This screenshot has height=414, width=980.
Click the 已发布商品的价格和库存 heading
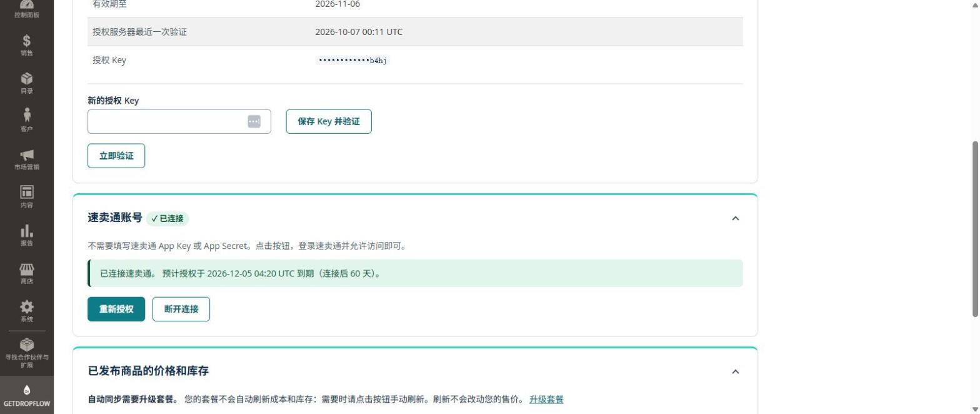coord(148,371)
